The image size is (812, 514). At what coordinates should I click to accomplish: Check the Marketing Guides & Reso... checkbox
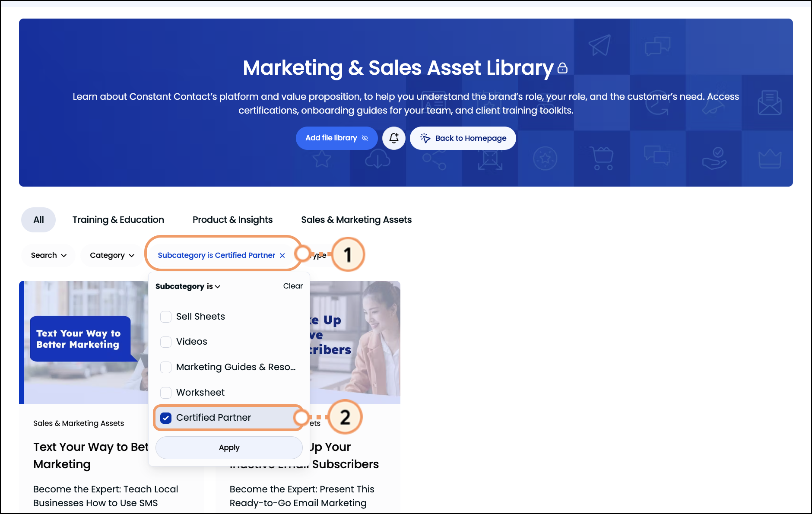166,367
